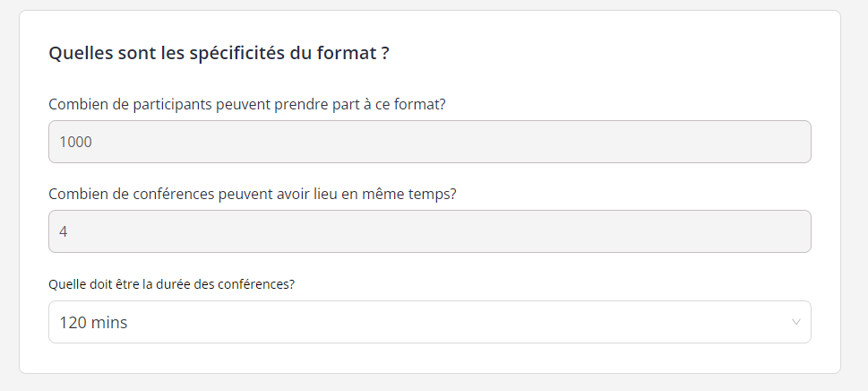The width and height of the screenshot is (868, 391).
Task: Click the "Quelles sont les spécificités du format ?" heading
Action: click(x=219, y=53)
